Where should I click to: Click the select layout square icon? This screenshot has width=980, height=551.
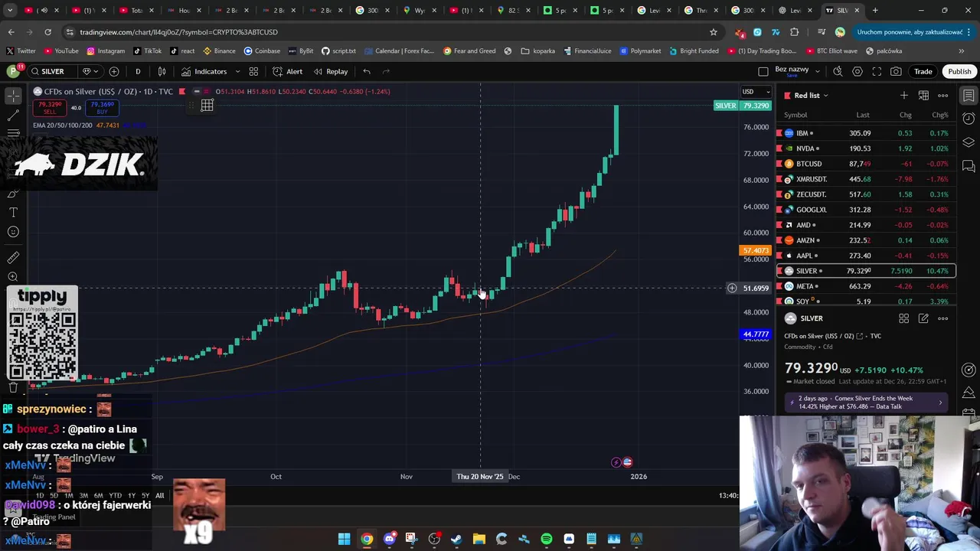(763, 71)
